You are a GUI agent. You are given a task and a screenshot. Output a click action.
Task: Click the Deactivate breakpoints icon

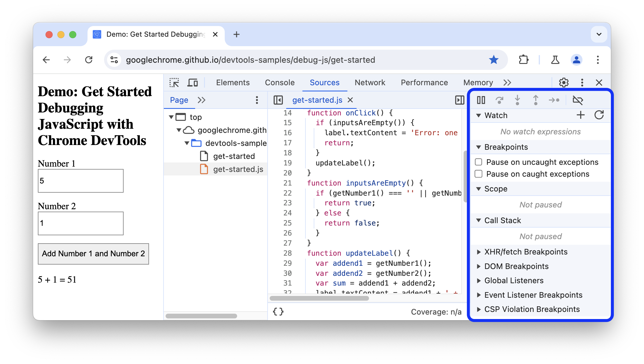(x=578, y=100)
